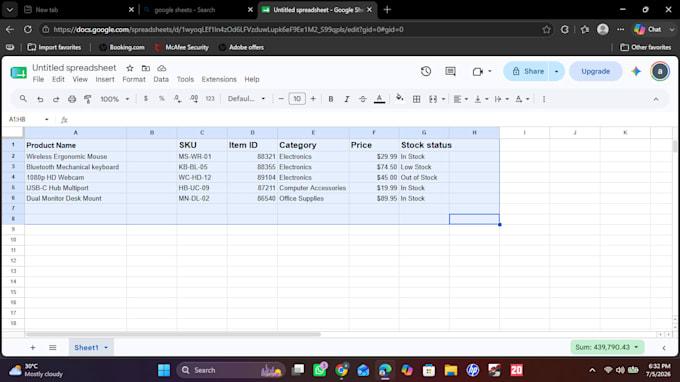Star the Untitled spreadsheet

coord(130,68)
